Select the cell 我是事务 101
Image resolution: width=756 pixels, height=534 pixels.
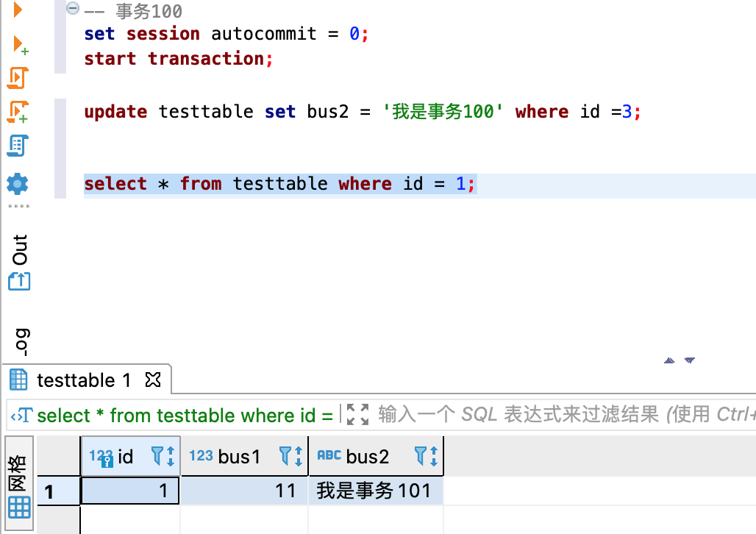[x=376, y=491]
